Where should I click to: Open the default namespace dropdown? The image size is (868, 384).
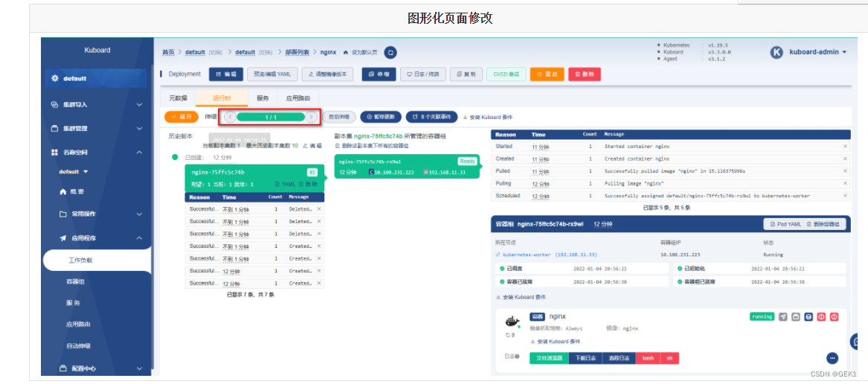point(74,172)
